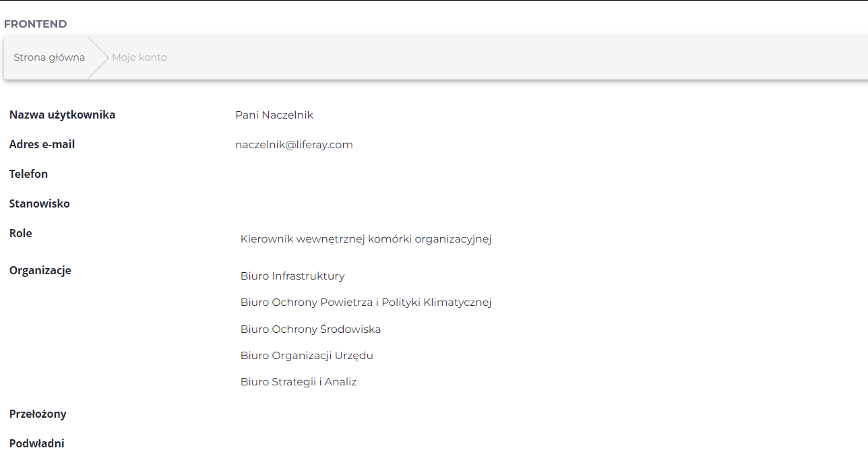Click the Nazwa użytkownika label

tap(62, 115)
